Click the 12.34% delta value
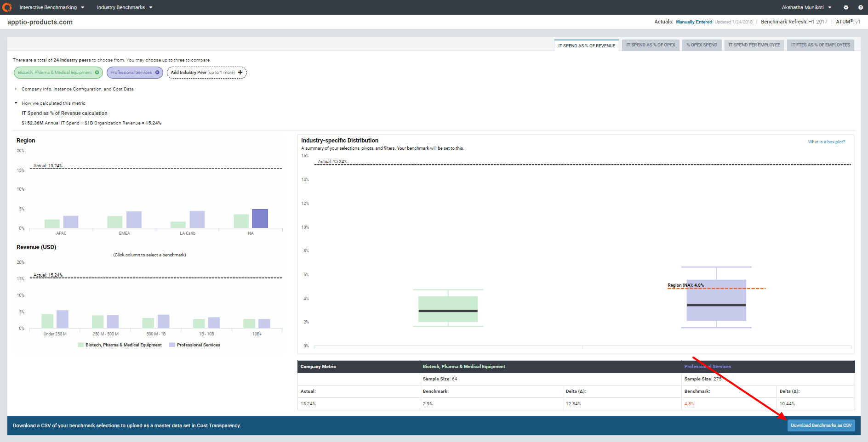 point(573,404)
